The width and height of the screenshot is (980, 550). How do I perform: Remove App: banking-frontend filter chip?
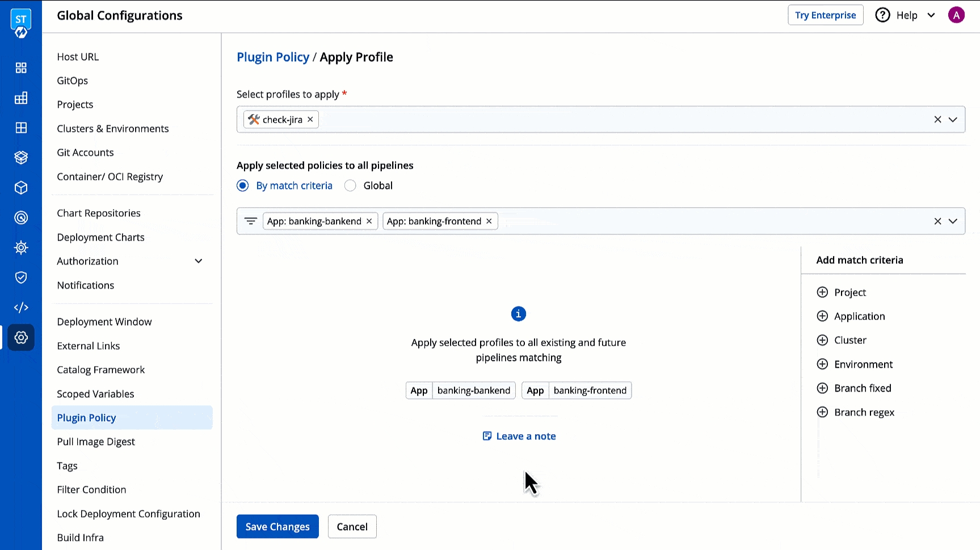489,221
